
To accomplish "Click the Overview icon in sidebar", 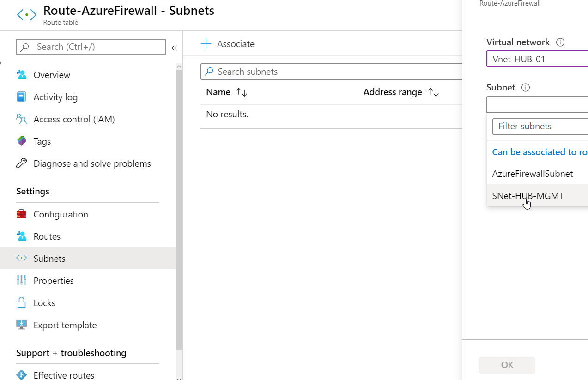I will (21, 75).
